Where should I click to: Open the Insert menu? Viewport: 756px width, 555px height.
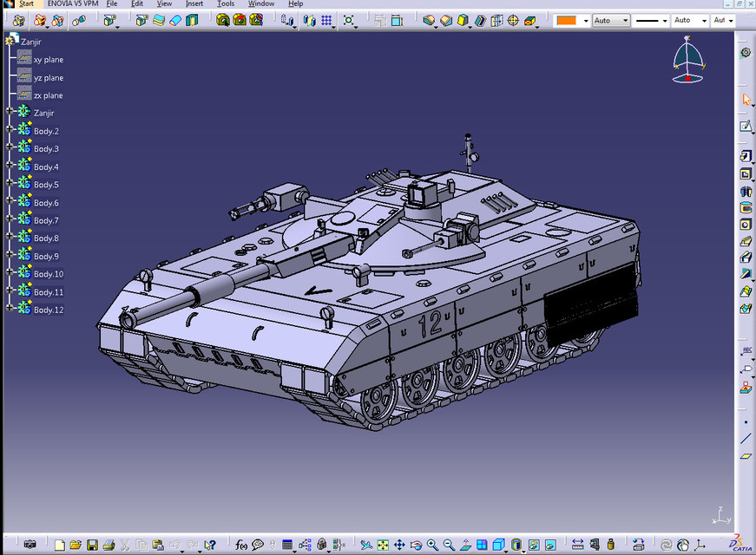[x=194, y=3]
